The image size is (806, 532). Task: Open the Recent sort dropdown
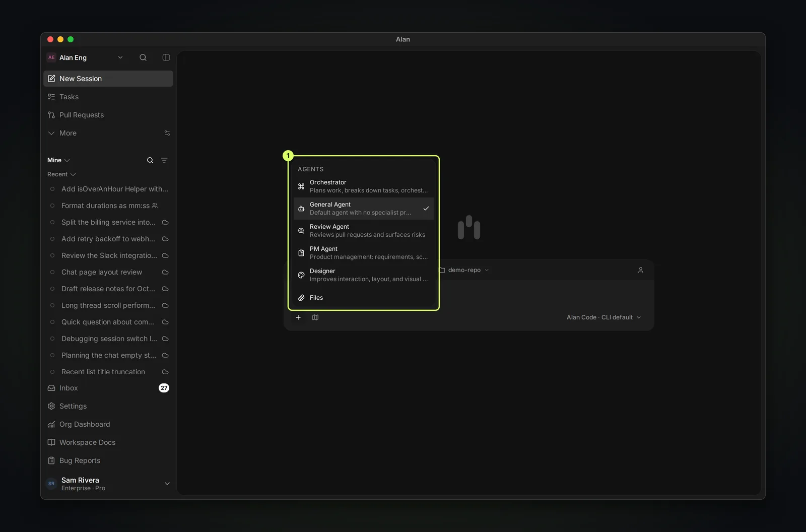pyautogui.click(x=61, y=174)
